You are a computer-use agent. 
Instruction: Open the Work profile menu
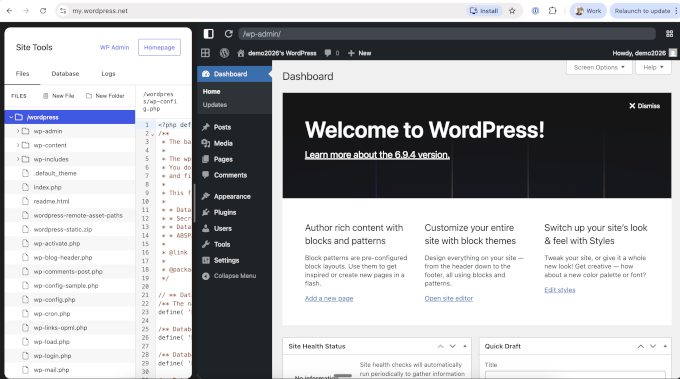tap(588, 11)
